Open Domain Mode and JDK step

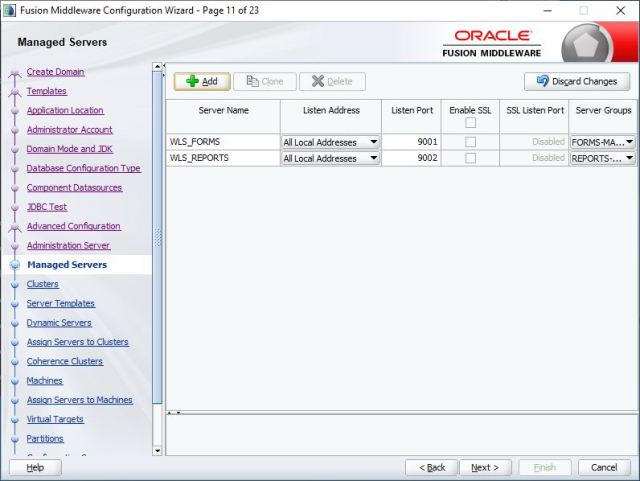coord(69,149)
